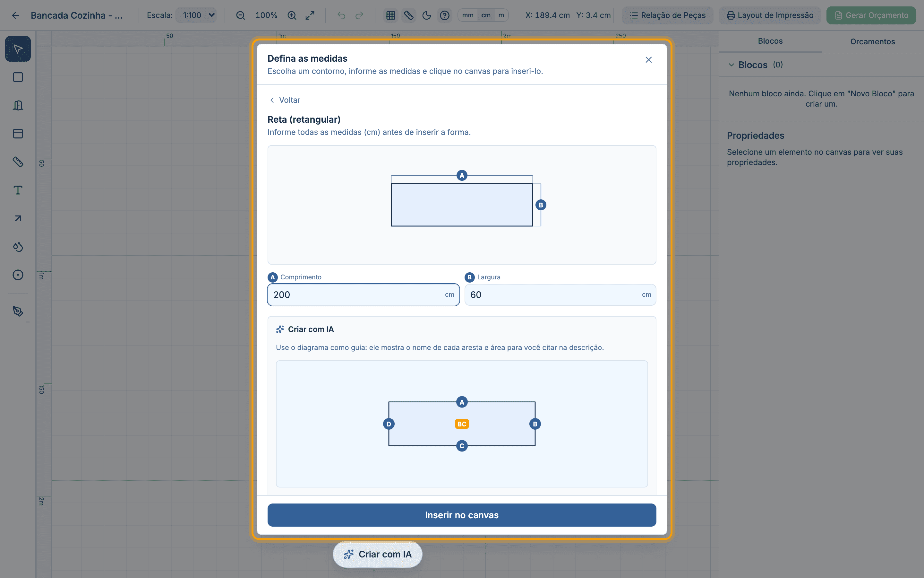Select the arrow annotation tool
This screenshot has width=924, height=578.
coord(18,218)
